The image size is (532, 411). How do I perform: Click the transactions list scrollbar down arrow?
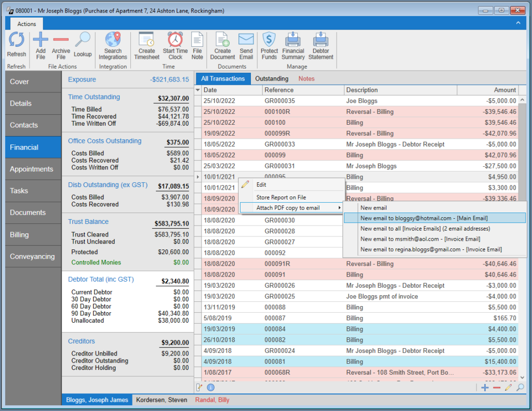[522, 377]
